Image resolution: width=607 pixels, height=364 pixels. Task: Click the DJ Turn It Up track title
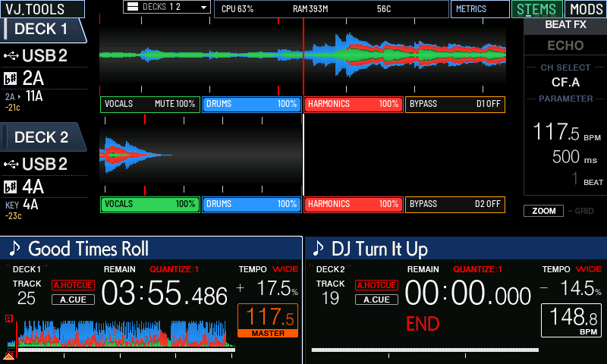coord(380,249)
